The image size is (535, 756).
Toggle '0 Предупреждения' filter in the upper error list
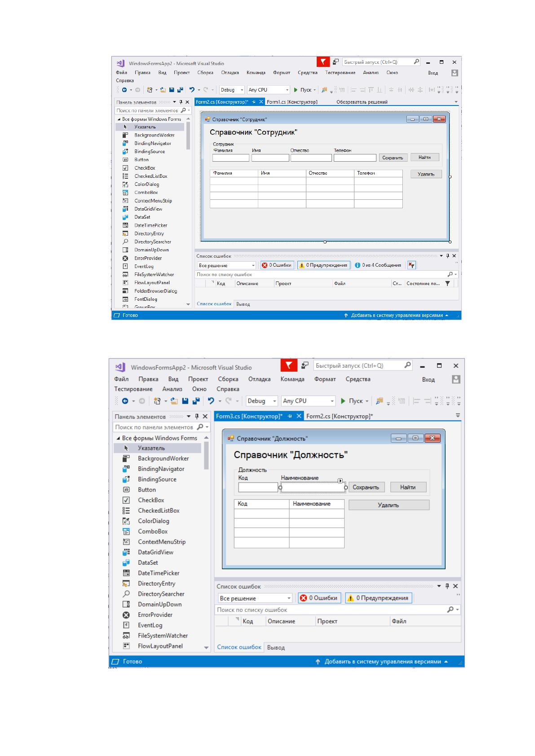pyautogui.click(x=323, y=265)
